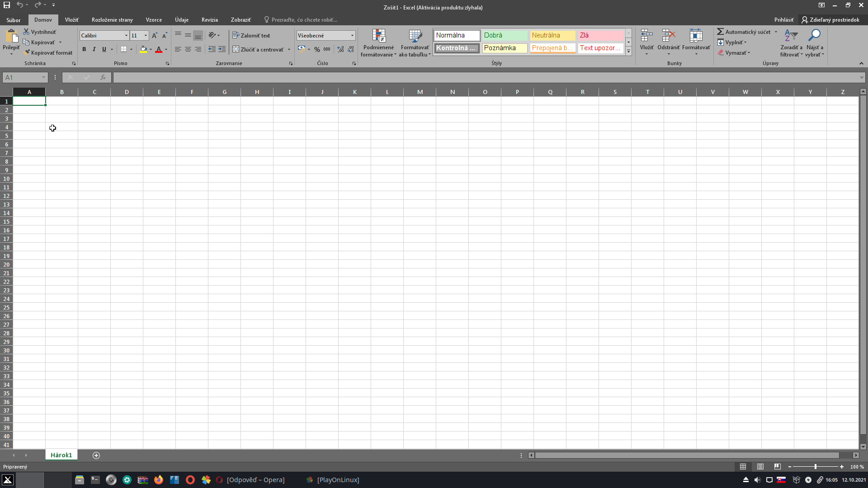Image resolution: width=868 pixels, height=488 pixels.
Task: Open the Calibri font name dropdown
Action: point(126,35)
